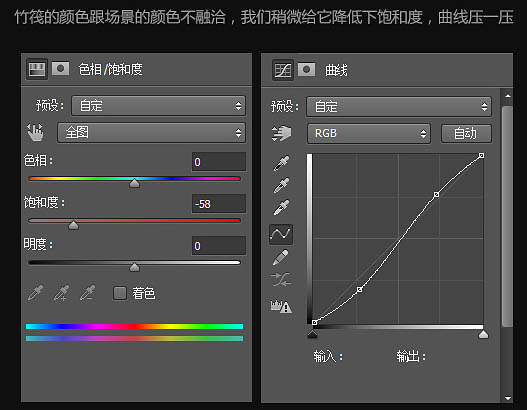The height and width of the screenshot is (410, 527).
Task: Select the add to sample eyedropper
Action: [62, 293]
